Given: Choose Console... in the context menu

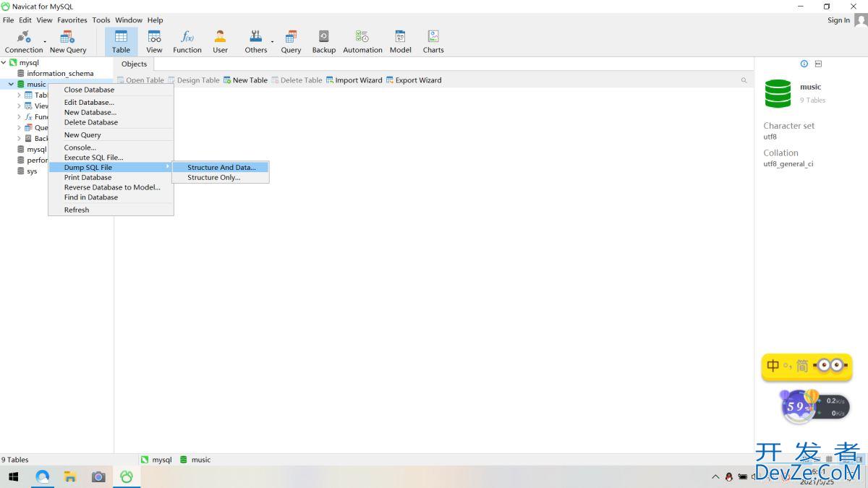Looking at the screenshot, I should pyautogui.click(x=111, y=147).
